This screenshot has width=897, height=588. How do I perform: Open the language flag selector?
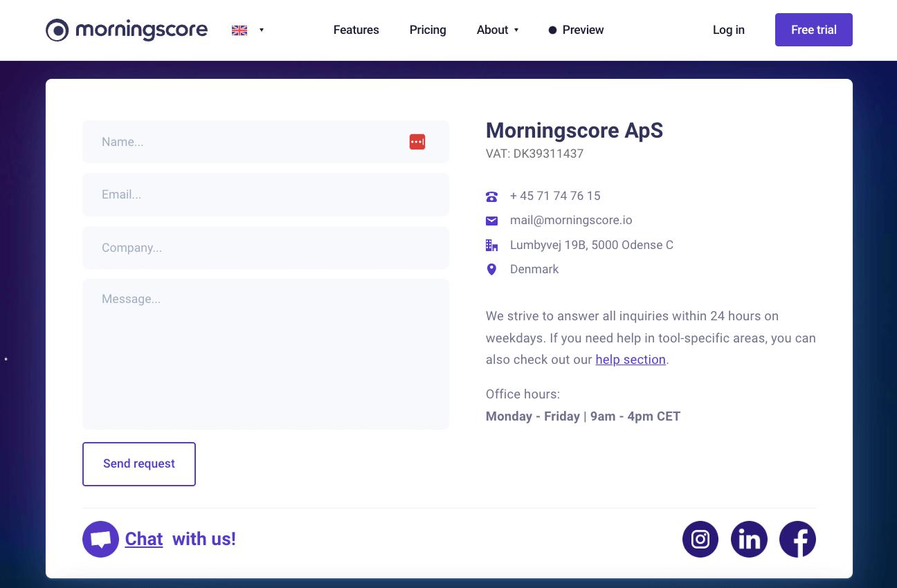(239, 30)
